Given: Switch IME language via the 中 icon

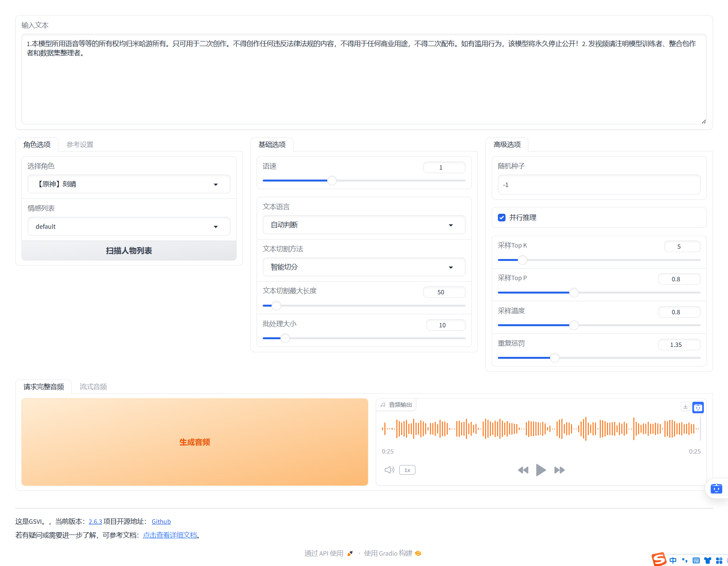Looking at the screenshot, I should pyautogui.click(x=673, y=560).
